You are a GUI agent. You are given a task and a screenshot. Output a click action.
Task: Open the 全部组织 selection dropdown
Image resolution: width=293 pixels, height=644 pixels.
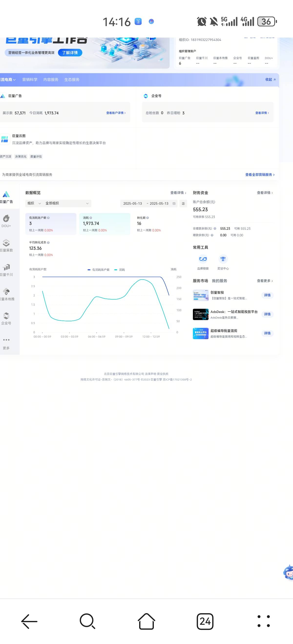click(67, 203)
